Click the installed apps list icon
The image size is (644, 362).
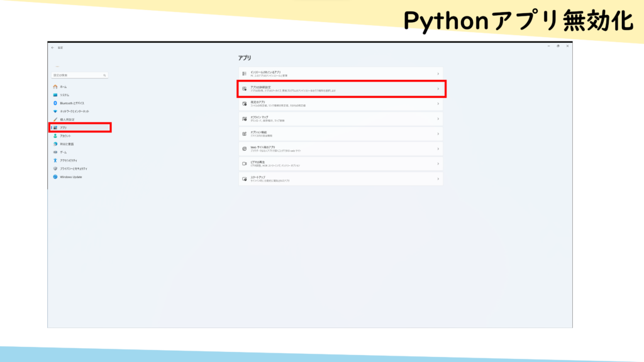click(x=245, y=74)
